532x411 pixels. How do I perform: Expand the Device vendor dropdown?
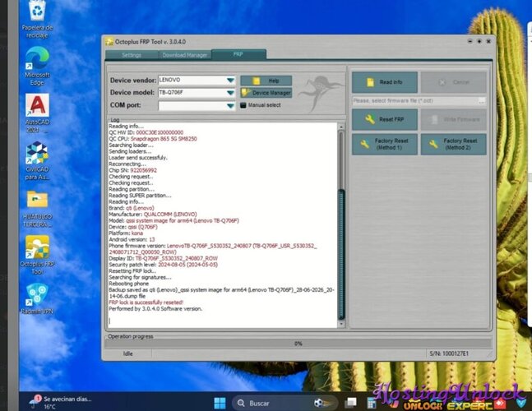[230, 80]
